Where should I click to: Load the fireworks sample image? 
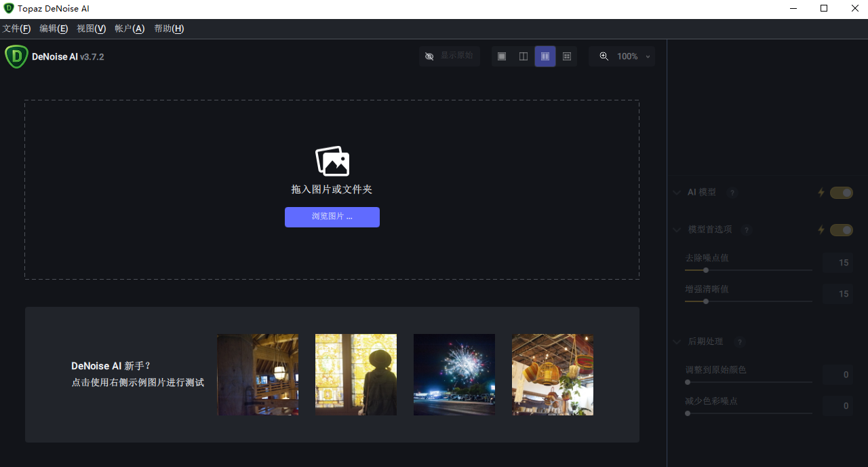point(454,375)
